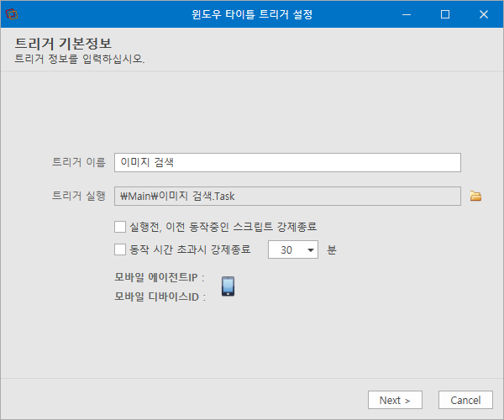
Task: Click the 모바일 디바이스ID label
Action: point(160,297)
